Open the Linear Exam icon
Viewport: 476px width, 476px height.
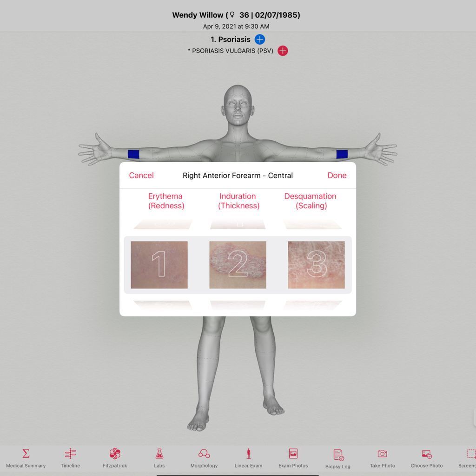click(x=248, y=454)
